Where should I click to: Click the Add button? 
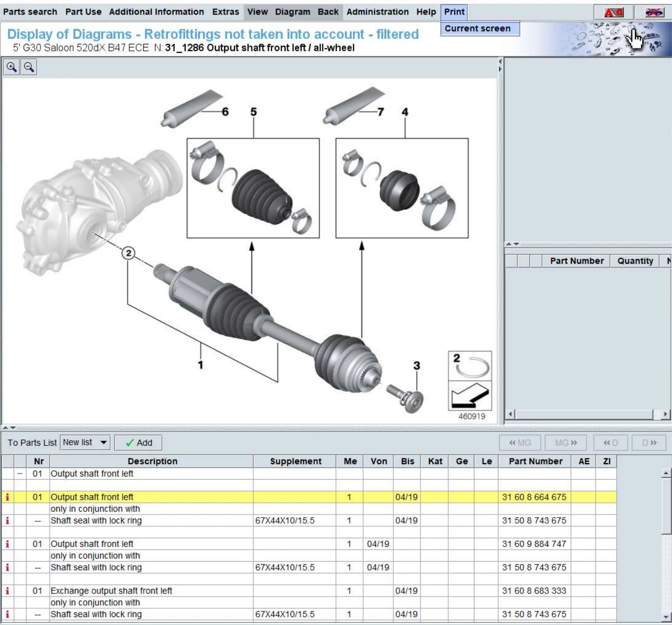138,443
